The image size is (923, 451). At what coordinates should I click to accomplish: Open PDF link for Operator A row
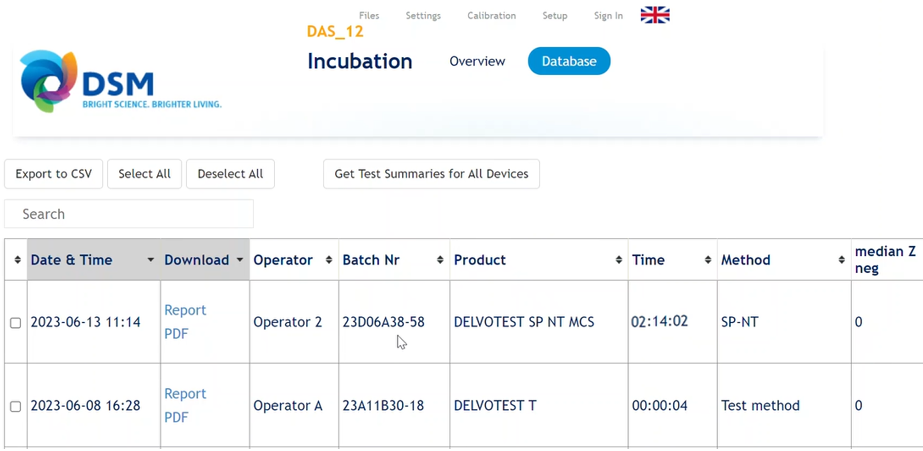[176, 417]
